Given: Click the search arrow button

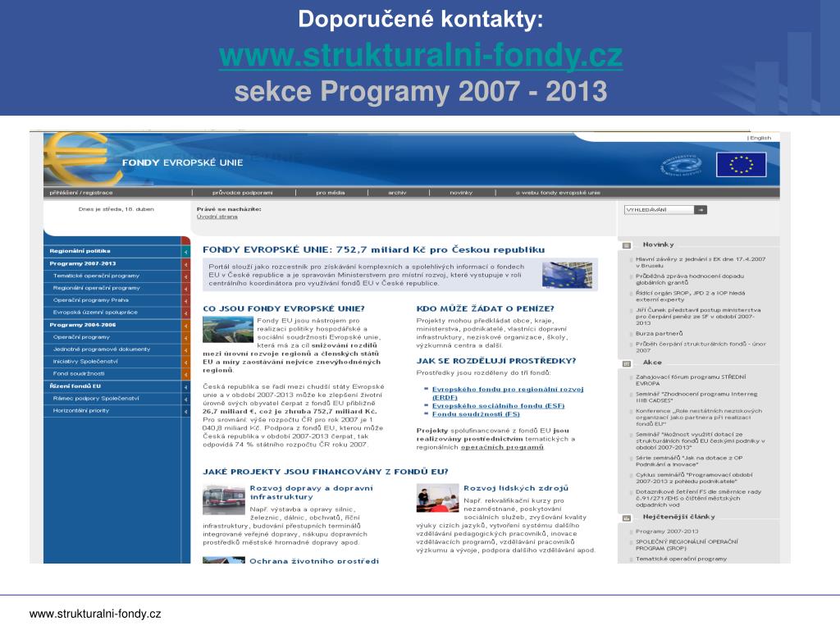Looking at the screenshot, I should (x=701, y=210).
